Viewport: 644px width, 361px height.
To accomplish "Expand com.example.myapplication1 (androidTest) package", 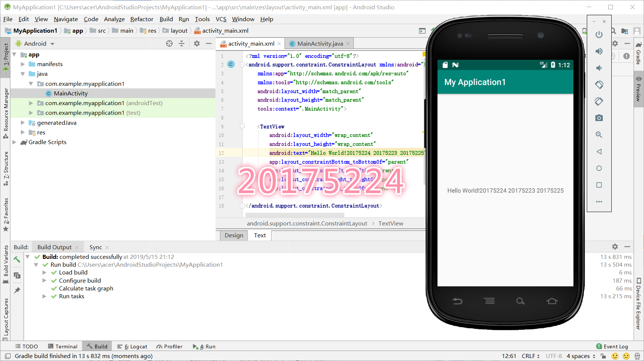I will pyautogui.click(x=31, y=103).
